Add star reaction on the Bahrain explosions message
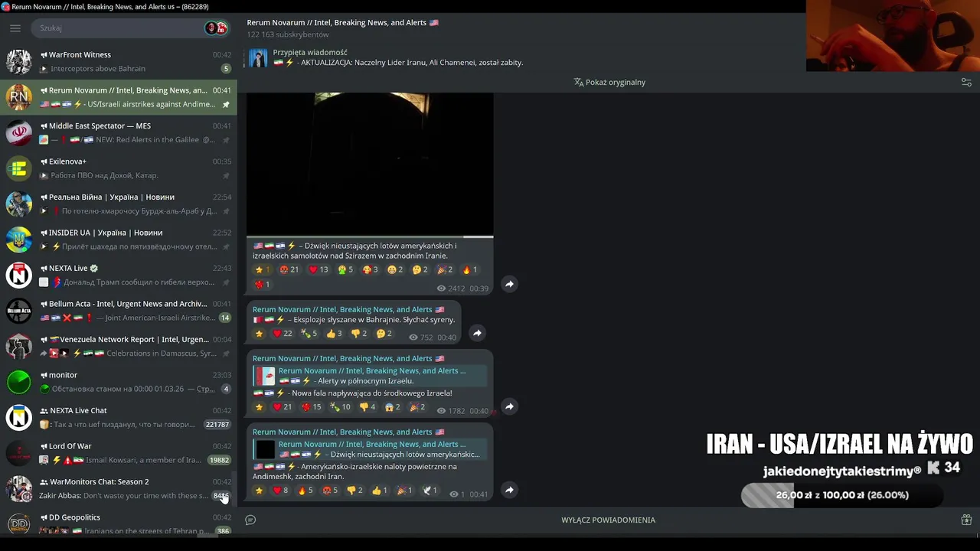The height and width of the screenshot is (551, 980). [x=259, y=334]
